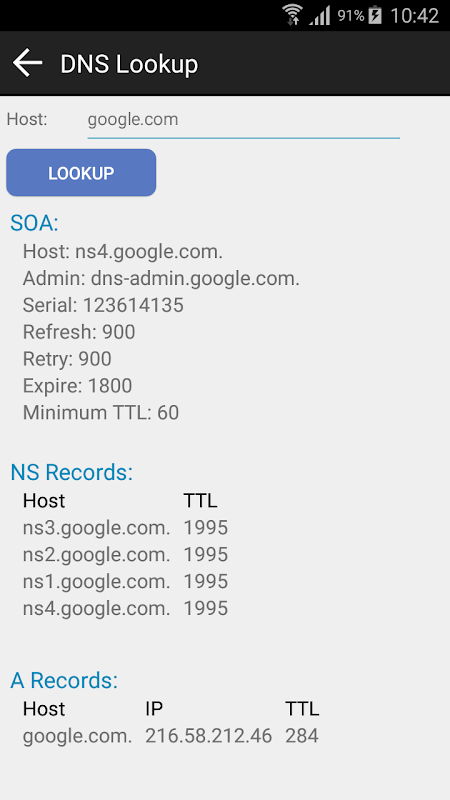Tap the DNS Lookup title
The height and width of the screenshot is (800, 450).
(129, 65)
